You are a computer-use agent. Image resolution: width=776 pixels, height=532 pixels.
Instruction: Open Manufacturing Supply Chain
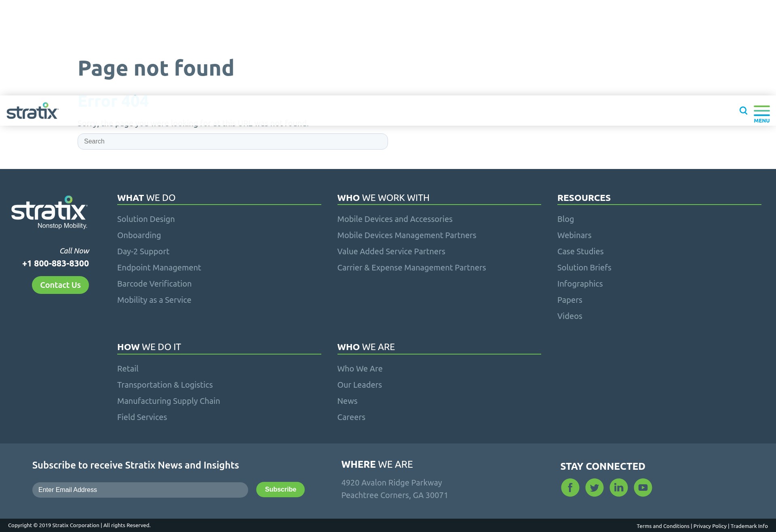point(169,401)
